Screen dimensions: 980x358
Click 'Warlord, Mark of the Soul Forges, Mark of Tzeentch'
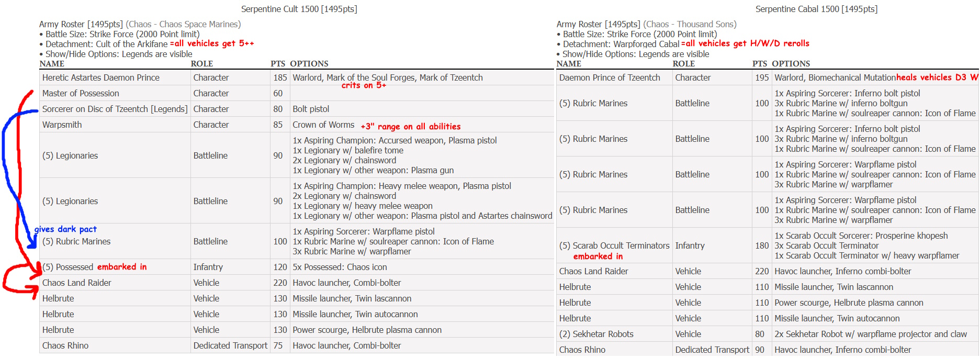coord(388,77)
